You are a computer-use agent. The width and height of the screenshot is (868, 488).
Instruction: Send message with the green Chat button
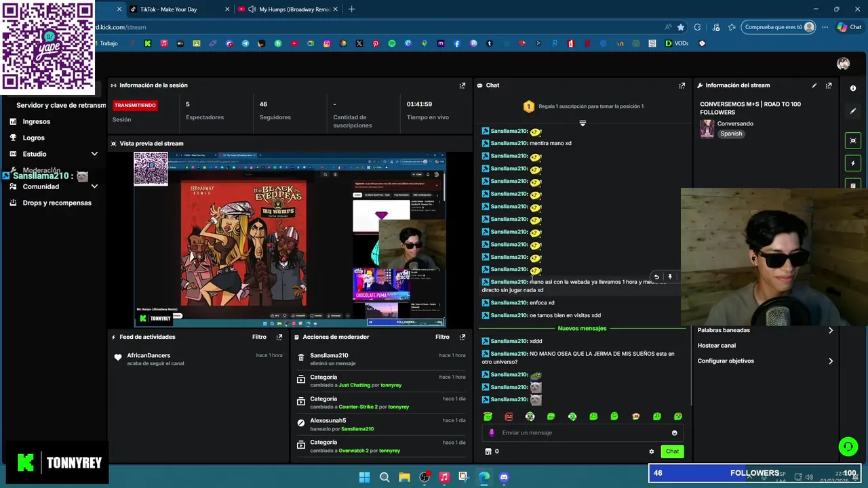pyautogui.click(x=672, y=451)
